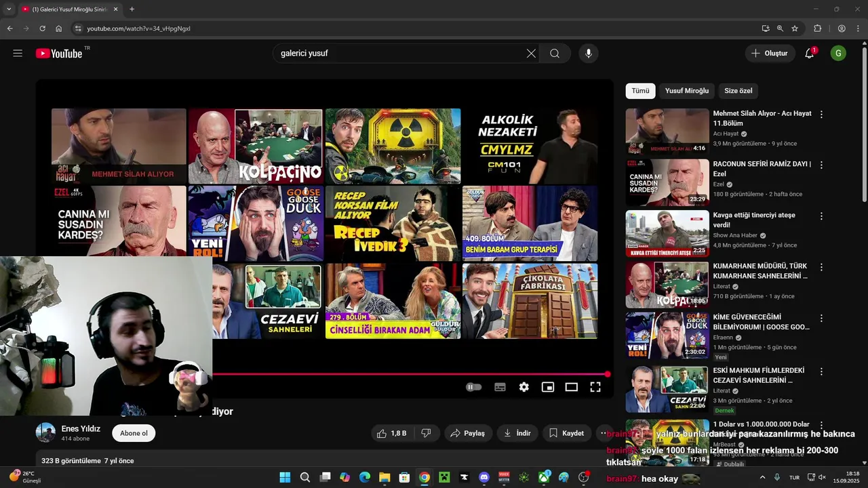Start voice search with microphone

point(589,54)
